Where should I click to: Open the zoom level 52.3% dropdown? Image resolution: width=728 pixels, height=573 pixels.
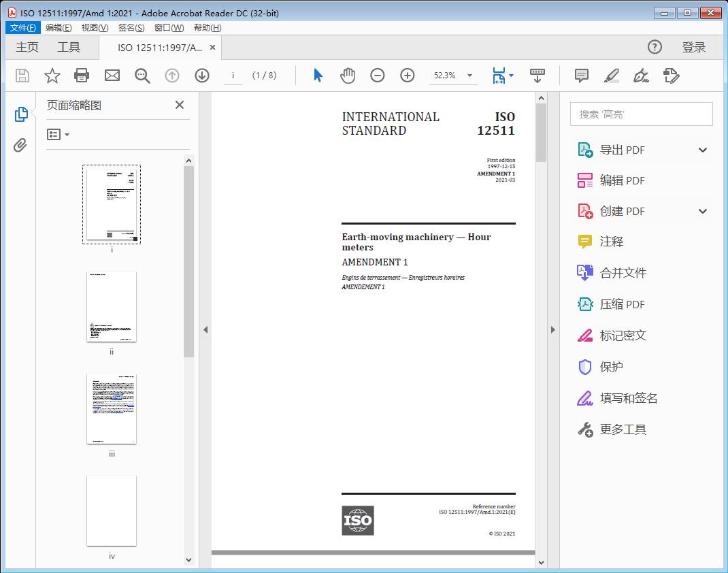pos(469,76)
